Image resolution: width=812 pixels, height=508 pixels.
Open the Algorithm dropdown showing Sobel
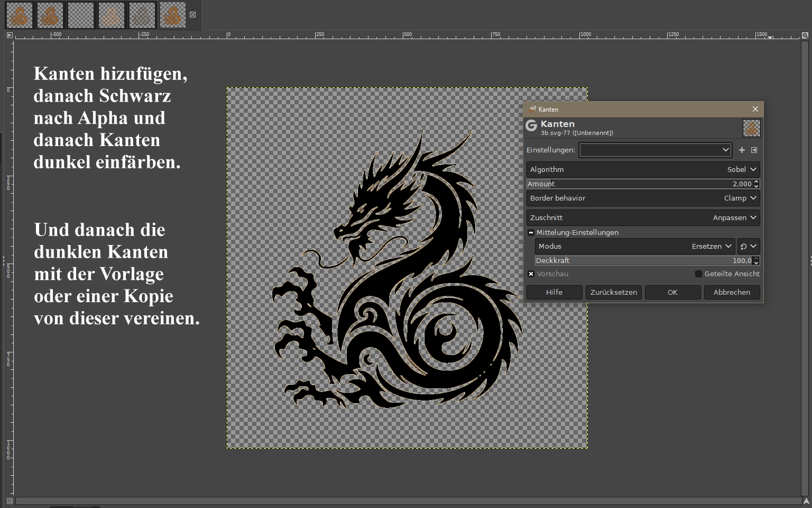(643, 170)
